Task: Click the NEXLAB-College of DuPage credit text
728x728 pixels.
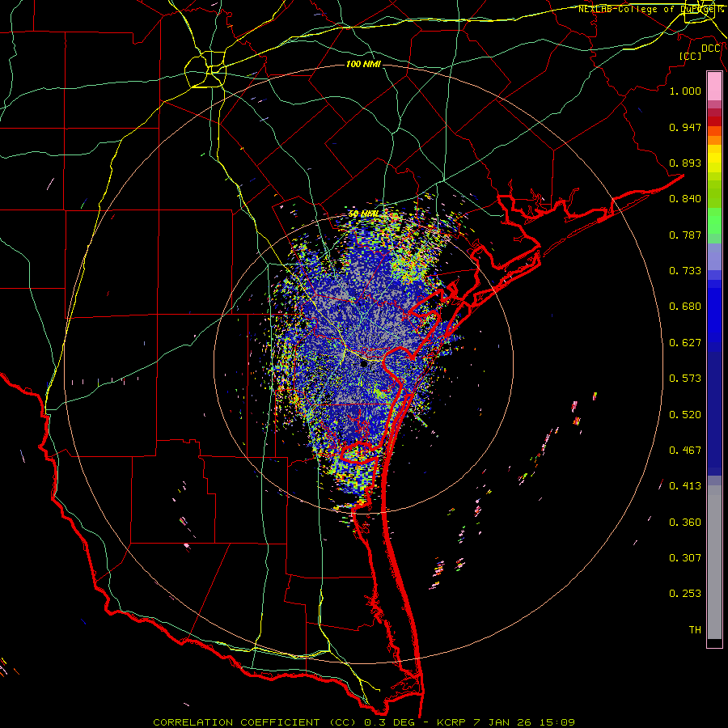Action: coord(650,9)
